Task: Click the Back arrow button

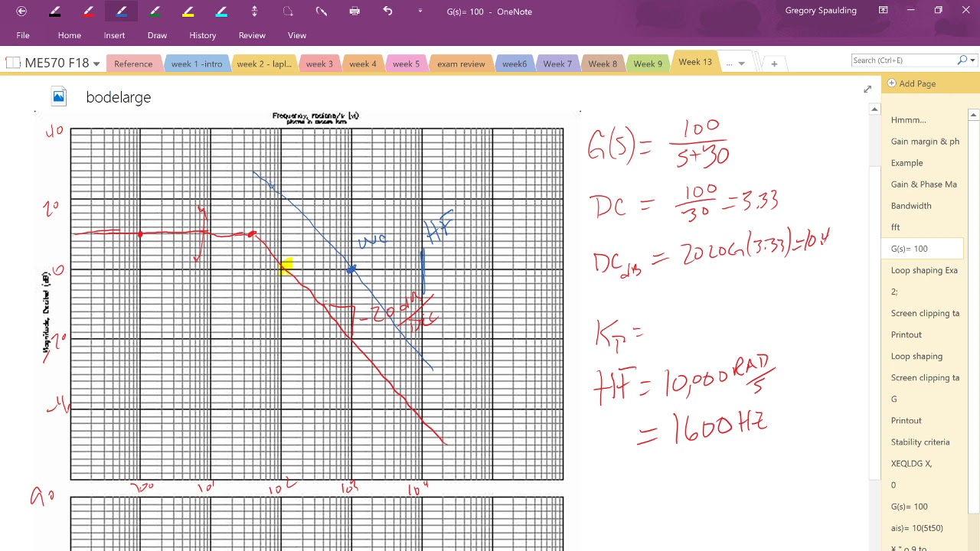Action: coord(21,11)
